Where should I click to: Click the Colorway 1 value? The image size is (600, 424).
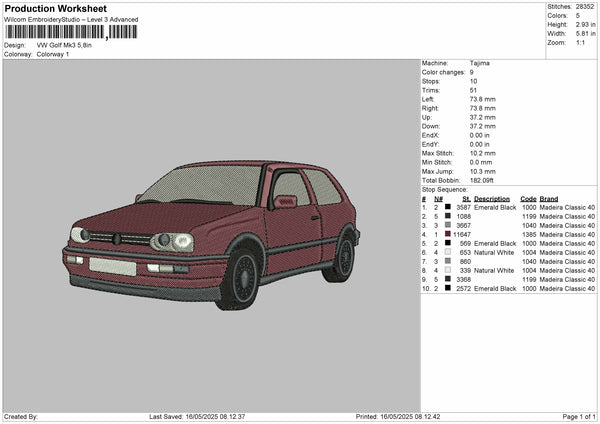click(x=53, y=54)
